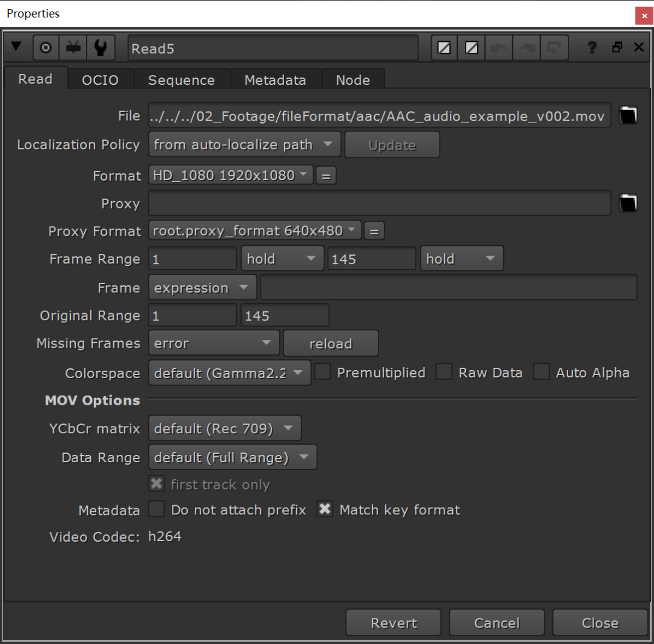
Task: Switch to the OCIO tab
Action: point(100,80)
